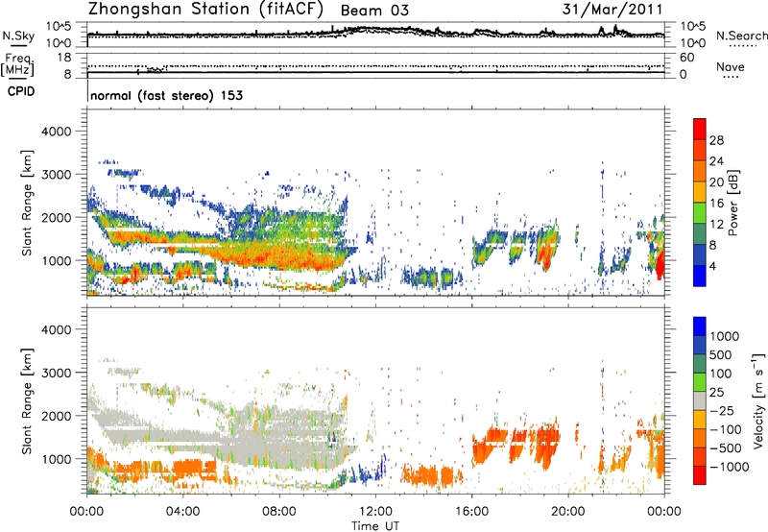The height and width of the screenshot is (532, 768).
Task: Click the '20:00' time axis tick label
Action: pyautogui.click(x=567, y=512)
